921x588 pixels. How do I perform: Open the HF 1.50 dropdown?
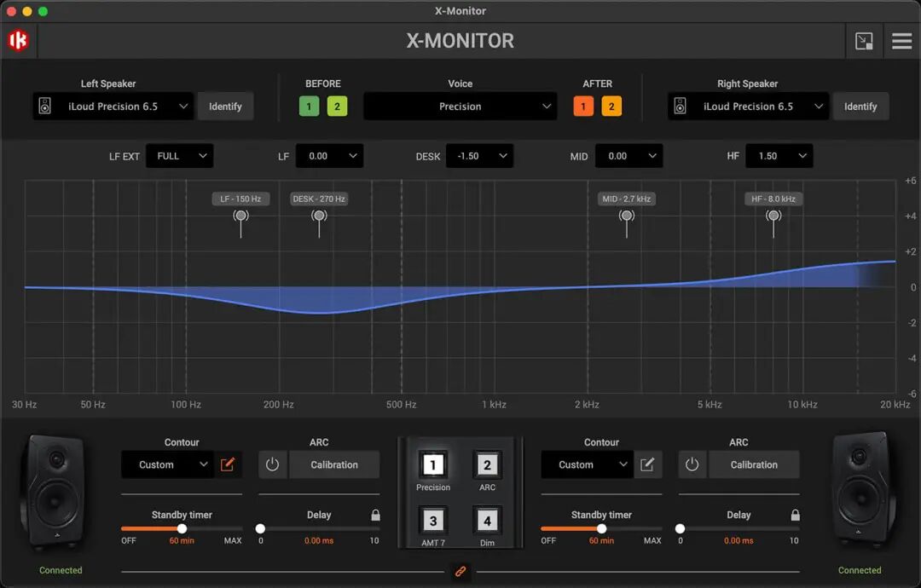pos(779,156)
